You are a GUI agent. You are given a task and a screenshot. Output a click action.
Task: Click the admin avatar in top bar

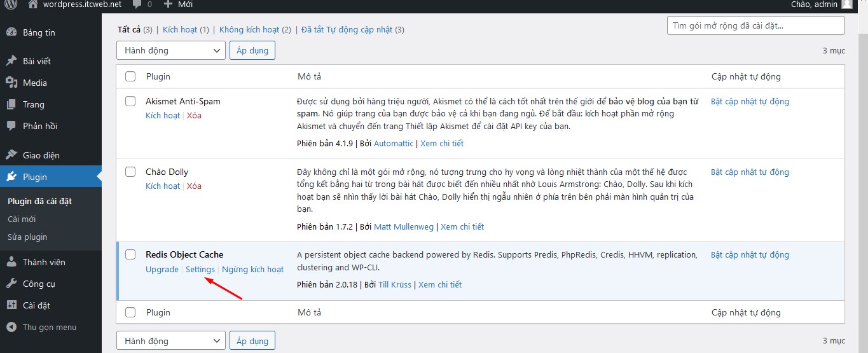[846, 4]
